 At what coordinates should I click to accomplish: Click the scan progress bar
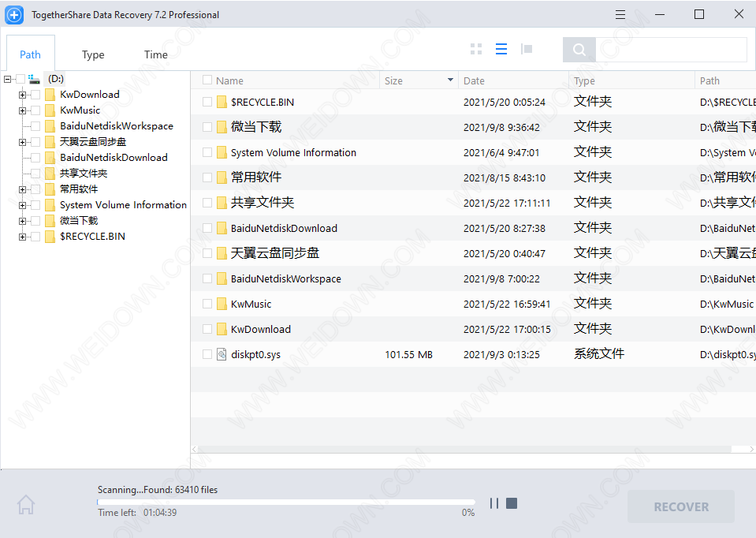pos(286,503)
